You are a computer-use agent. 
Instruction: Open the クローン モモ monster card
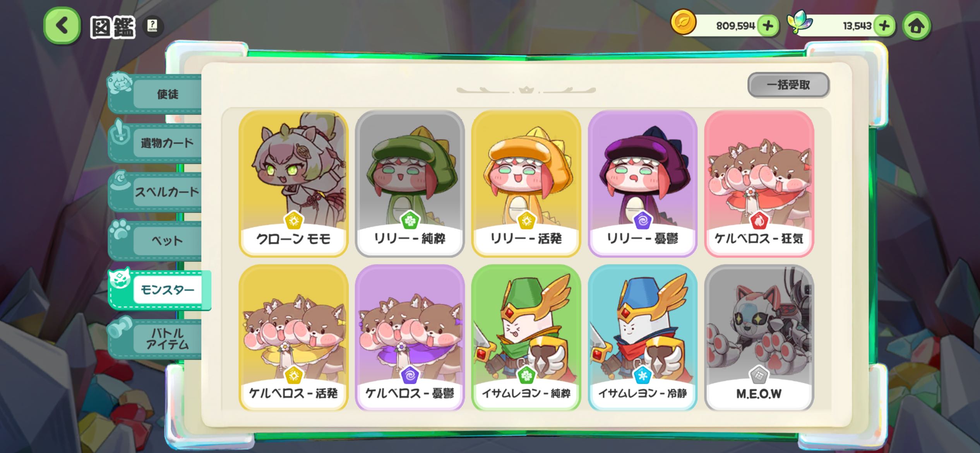pos(293,184)
